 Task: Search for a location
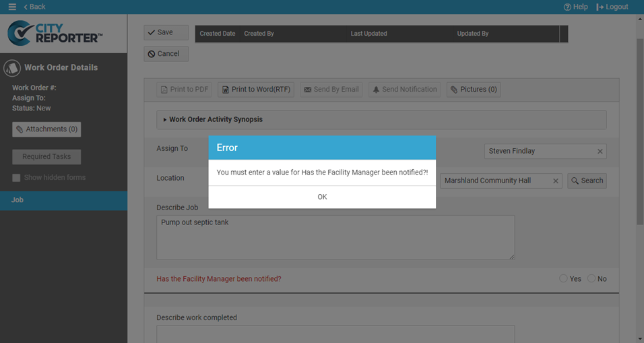pyautogui.click(x=586, y=181)
